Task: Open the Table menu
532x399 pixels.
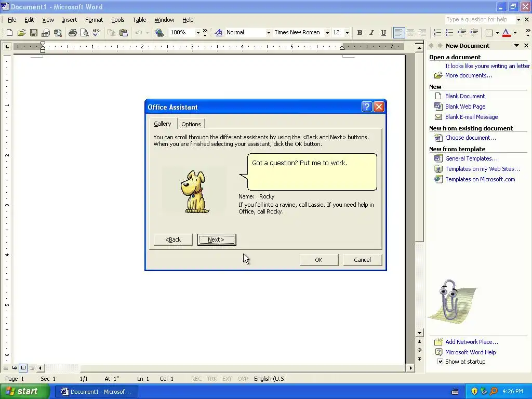Action: point(139,20)
